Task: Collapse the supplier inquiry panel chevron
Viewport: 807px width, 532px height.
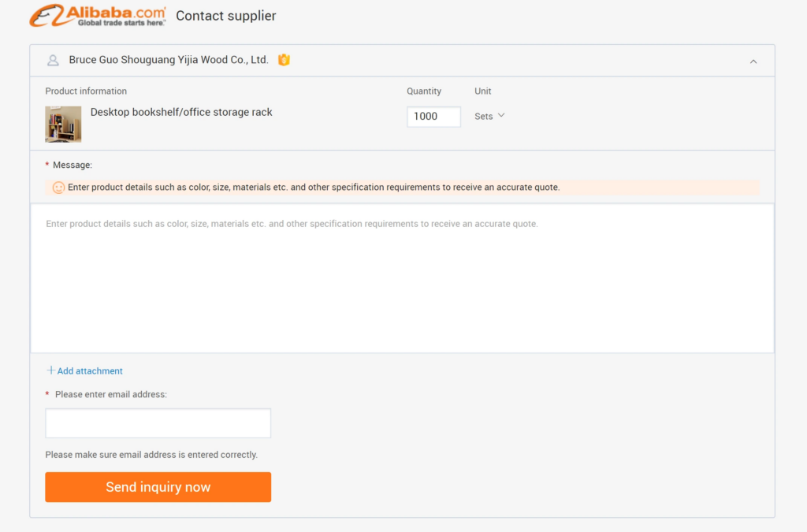Action: pyautogui.click(x=753, y=61)
